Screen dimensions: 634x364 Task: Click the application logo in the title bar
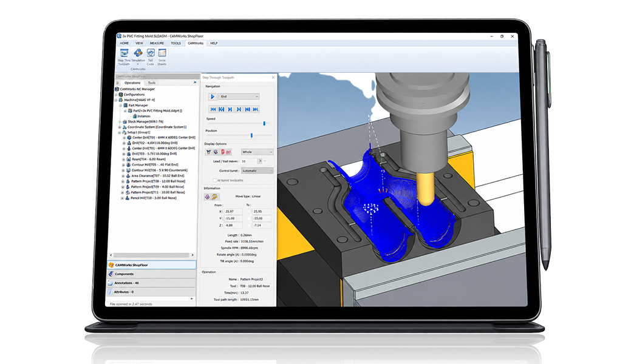[x=119, y=36]
